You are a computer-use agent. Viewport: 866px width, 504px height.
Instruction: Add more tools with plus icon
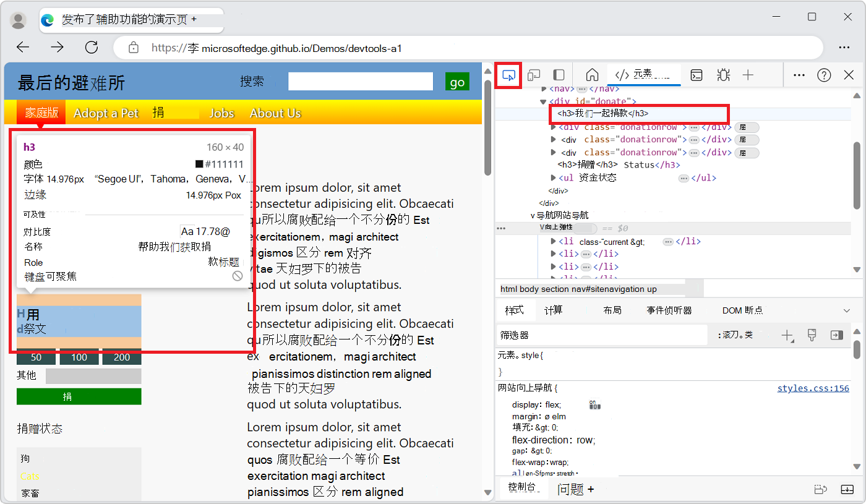point(748,75)
